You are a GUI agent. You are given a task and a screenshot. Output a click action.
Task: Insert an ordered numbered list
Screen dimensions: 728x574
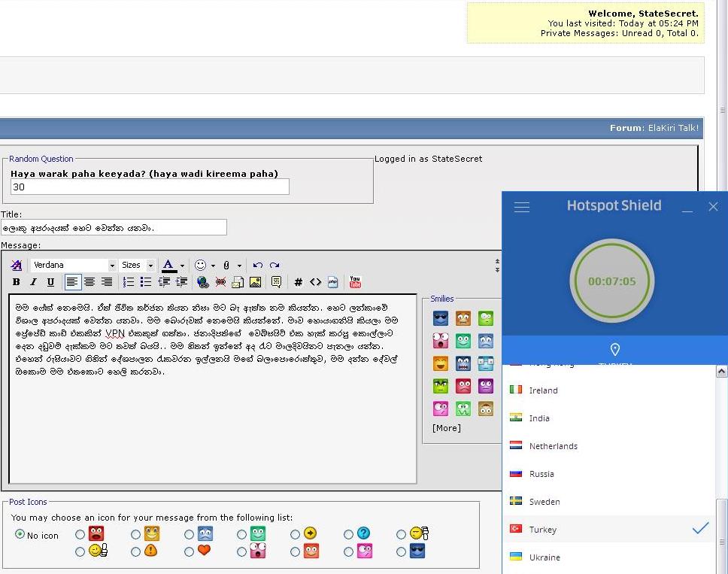pos(128,282)
